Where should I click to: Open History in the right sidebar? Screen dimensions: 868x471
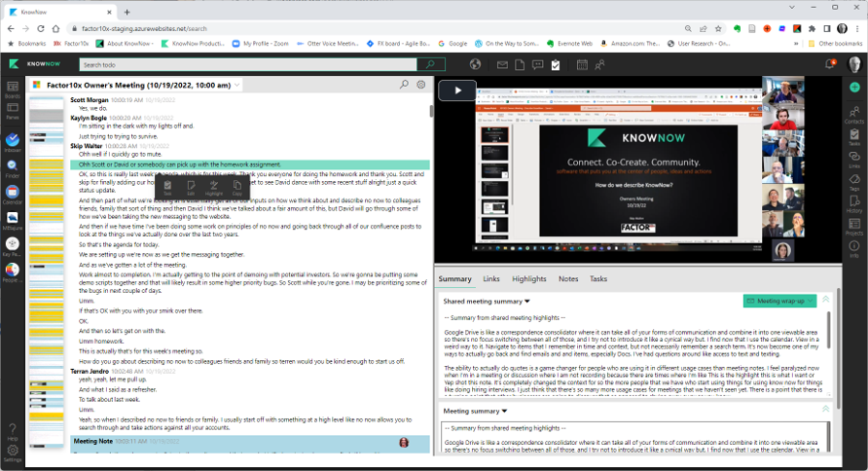tap(854, 204)
